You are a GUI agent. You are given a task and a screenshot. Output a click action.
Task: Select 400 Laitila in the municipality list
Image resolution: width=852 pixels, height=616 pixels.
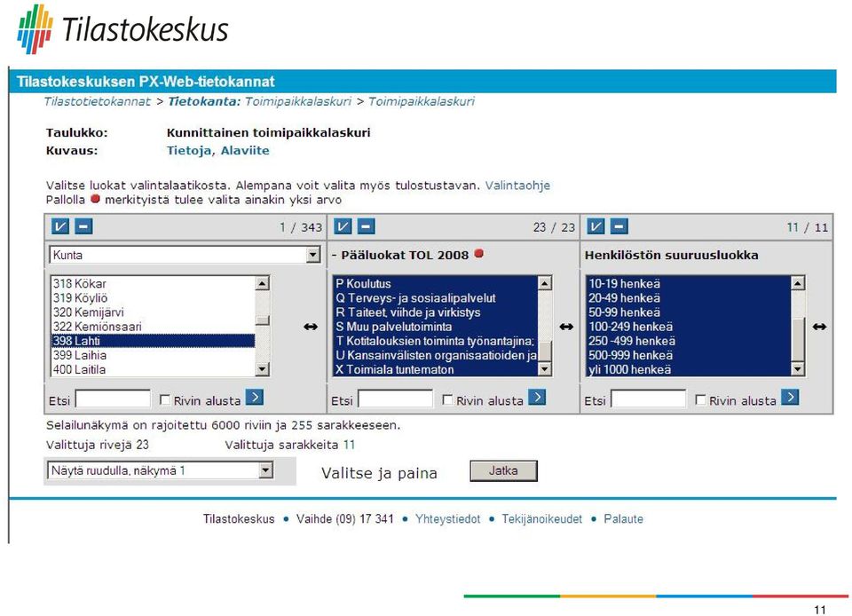154,369
